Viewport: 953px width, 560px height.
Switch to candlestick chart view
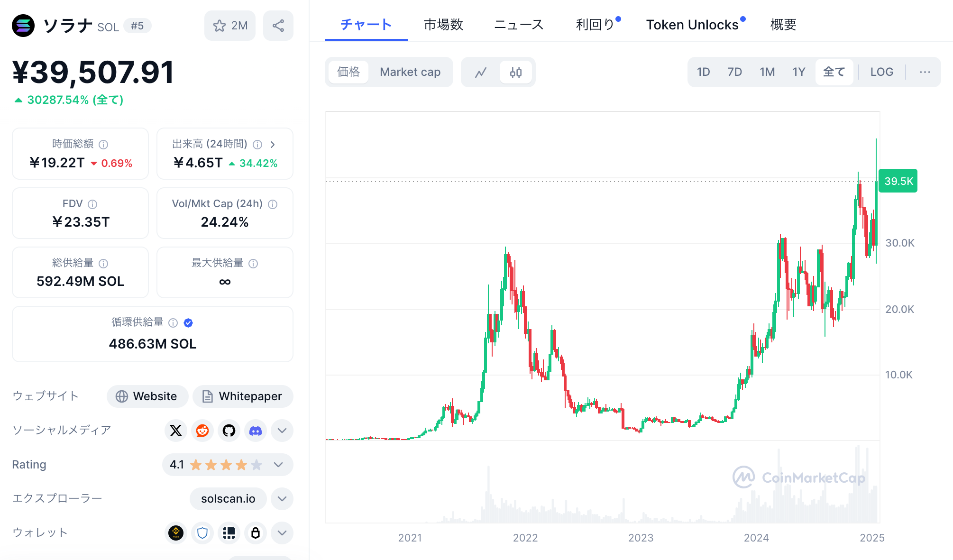tap(516, 72)
